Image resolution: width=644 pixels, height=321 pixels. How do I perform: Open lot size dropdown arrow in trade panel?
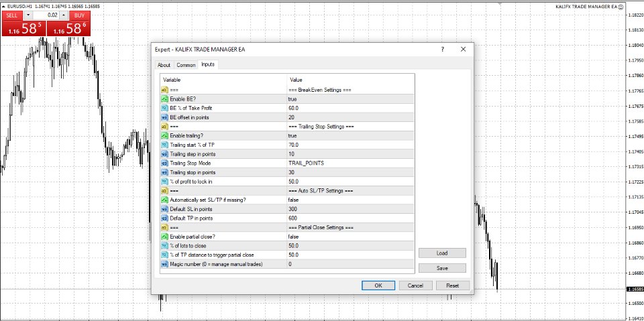pyautogui.click(x=28, y=15)
